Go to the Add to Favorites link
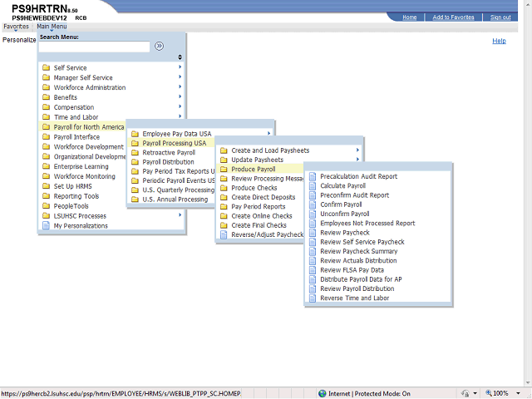 pyautogui.click(x=453, y=17)
